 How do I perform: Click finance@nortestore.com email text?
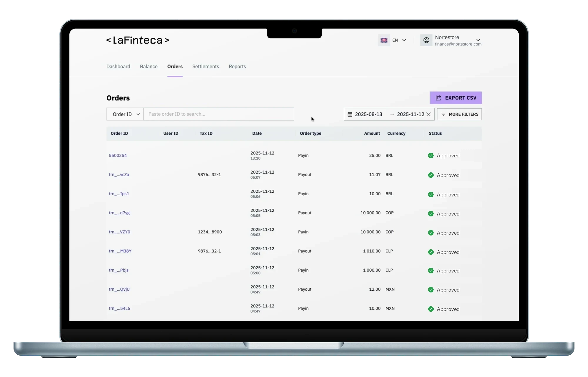pos(458,44)
